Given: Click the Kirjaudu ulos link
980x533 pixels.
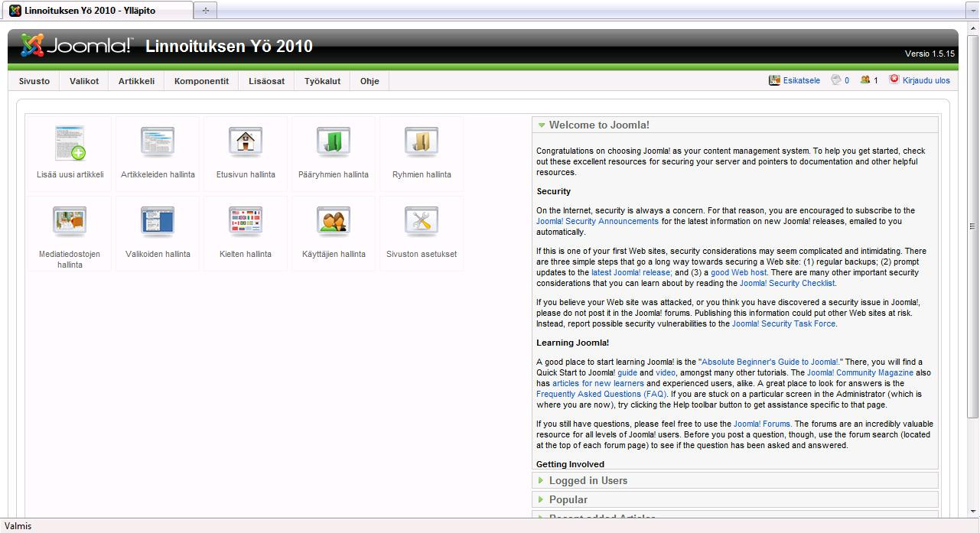Looking at the screenshot, I should [926, 80].
